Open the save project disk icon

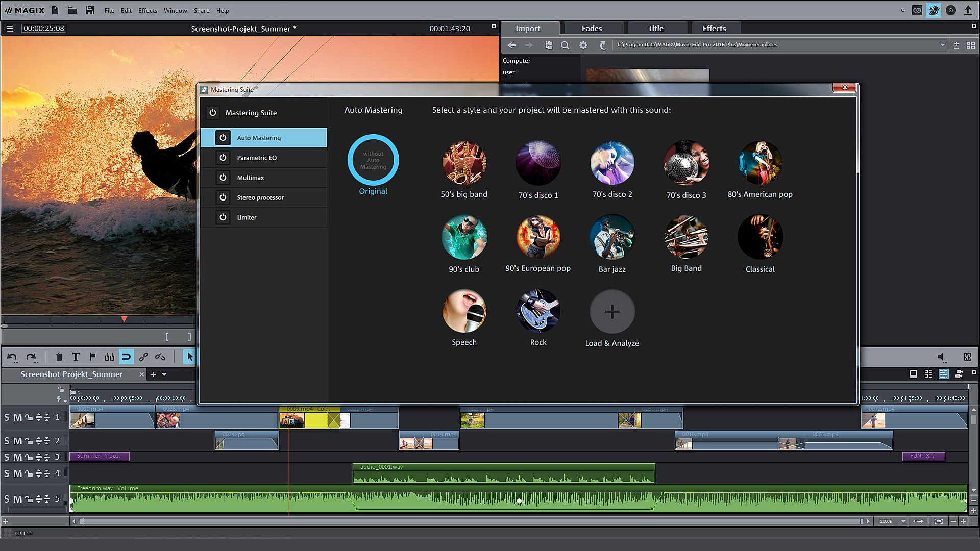[90, 10]
